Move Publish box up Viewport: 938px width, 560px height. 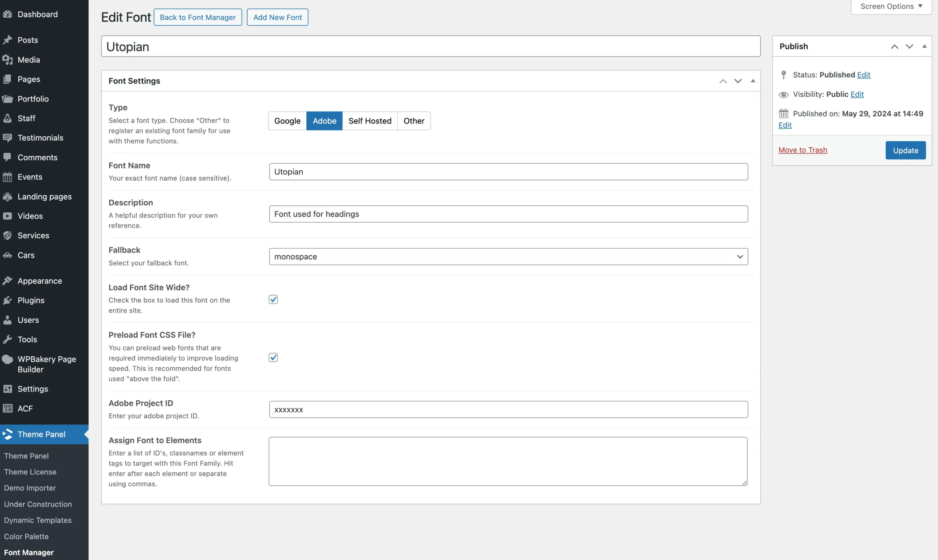pos(895,47)
